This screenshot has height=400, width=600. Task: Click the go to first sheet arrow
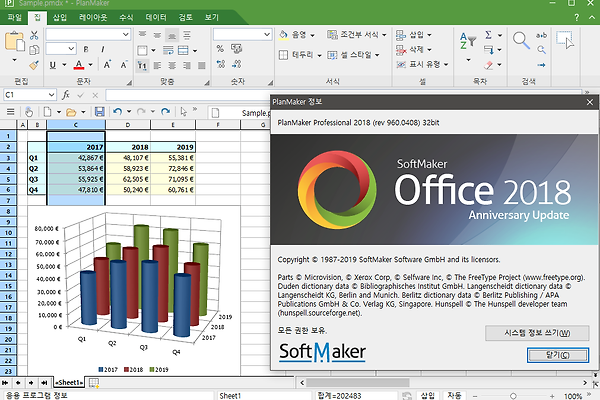coord(5,382)
